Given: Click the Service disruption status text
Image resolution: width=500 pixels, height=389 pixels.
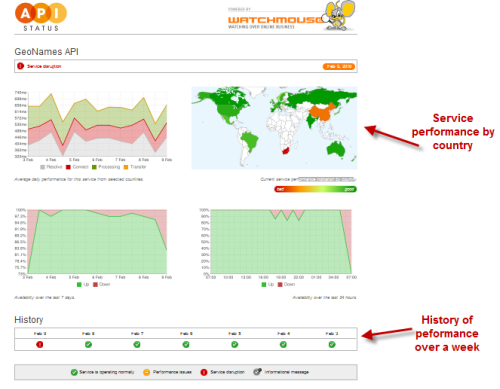Looking at the screenshot, I should coord(44,66).
